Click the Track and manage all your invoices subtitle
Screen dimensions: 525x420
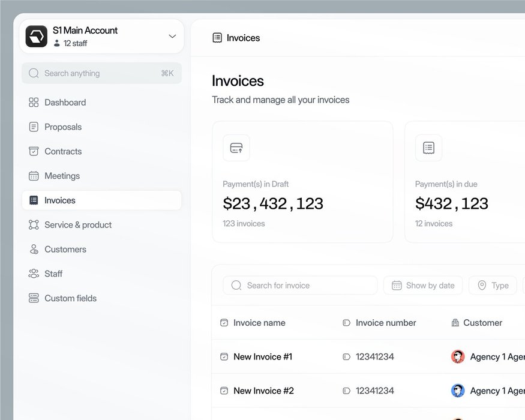[281, 100]
